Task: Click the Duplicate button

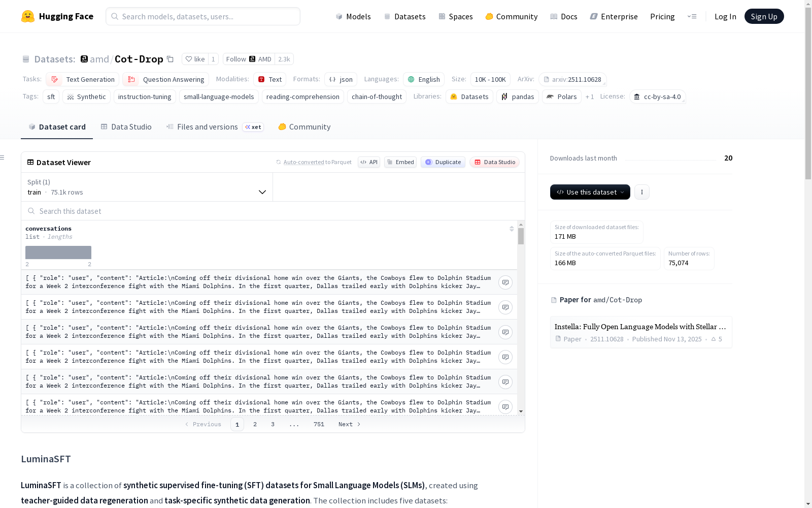Action: 443,162
